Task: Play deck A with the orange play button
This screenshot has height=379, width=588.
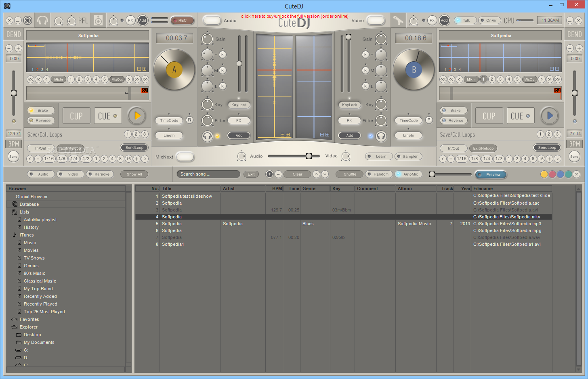Action: [x=137, y=116]
